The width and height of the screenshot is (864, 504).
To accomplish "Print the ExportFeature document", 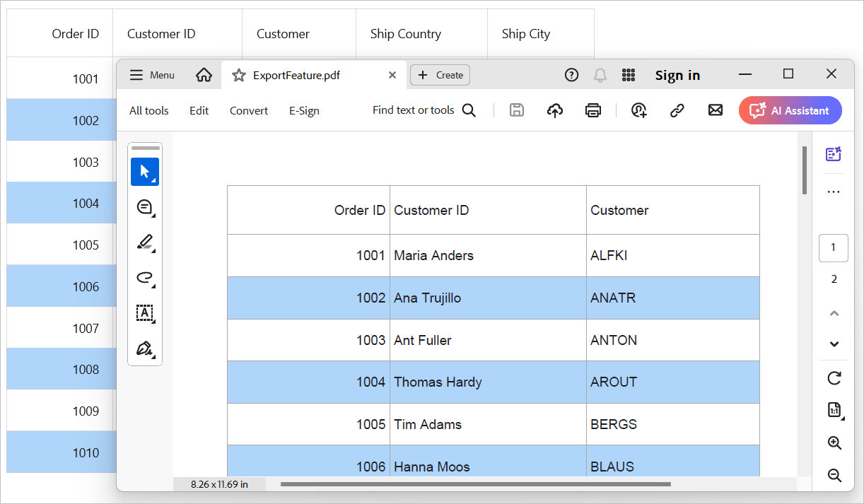I will 592,110.
